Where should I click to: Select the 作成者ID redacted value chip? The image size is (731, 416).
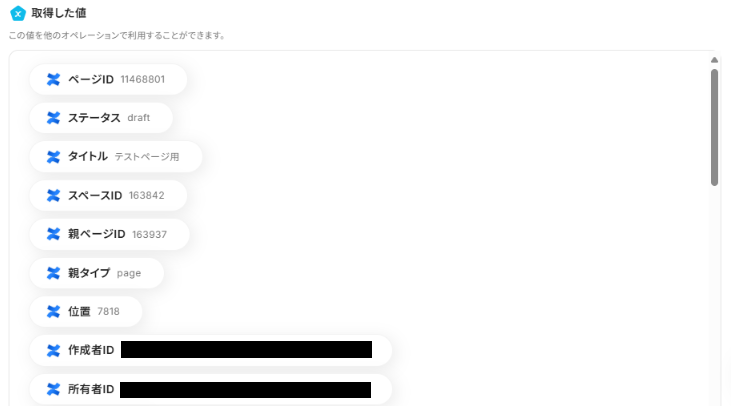coord(211,350)
